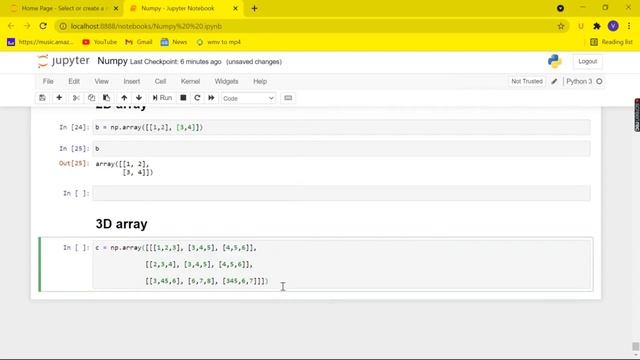Rename notebook by clicking Numpy title
Screen dimensions: 640x360
(x=112, y=61)
